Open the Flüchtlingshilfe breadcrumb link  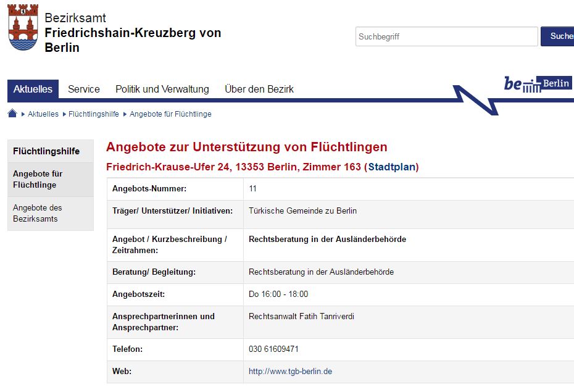click(x=94, y=114)
